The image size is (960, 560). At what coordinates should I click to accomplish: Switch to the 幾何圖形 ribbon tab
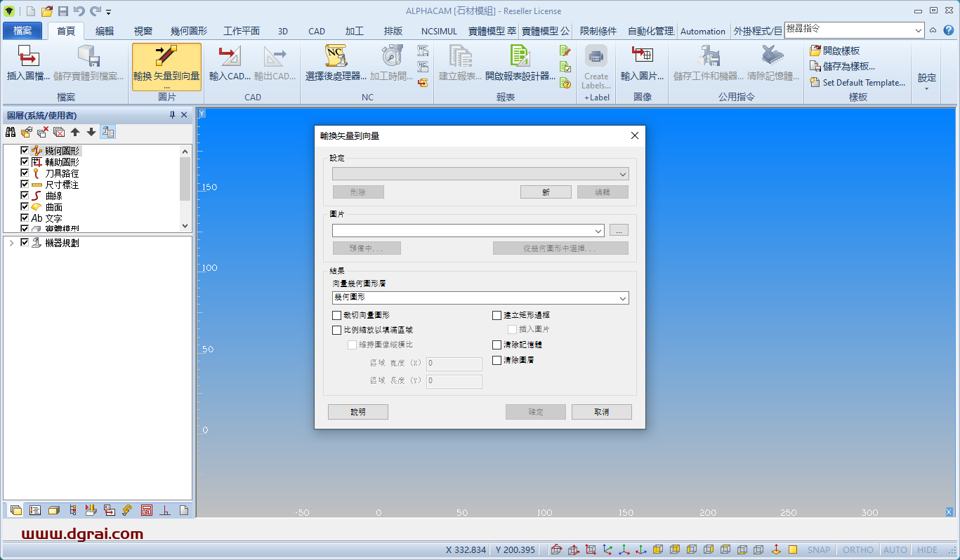click(189, 31)
